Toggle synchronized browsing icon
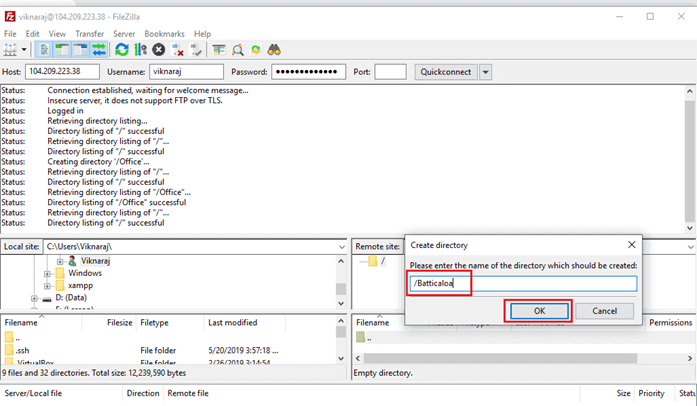Viewport: 697px width, 406px height. click(256, 50)
